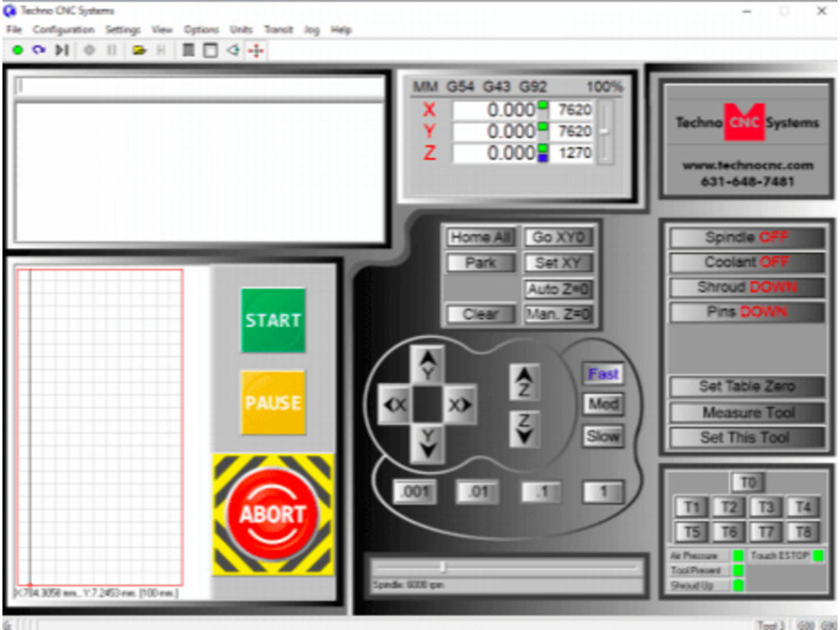Jog the Z axis up arrow
The height and width of the screenshot is (630, 840).
(524, 382)
